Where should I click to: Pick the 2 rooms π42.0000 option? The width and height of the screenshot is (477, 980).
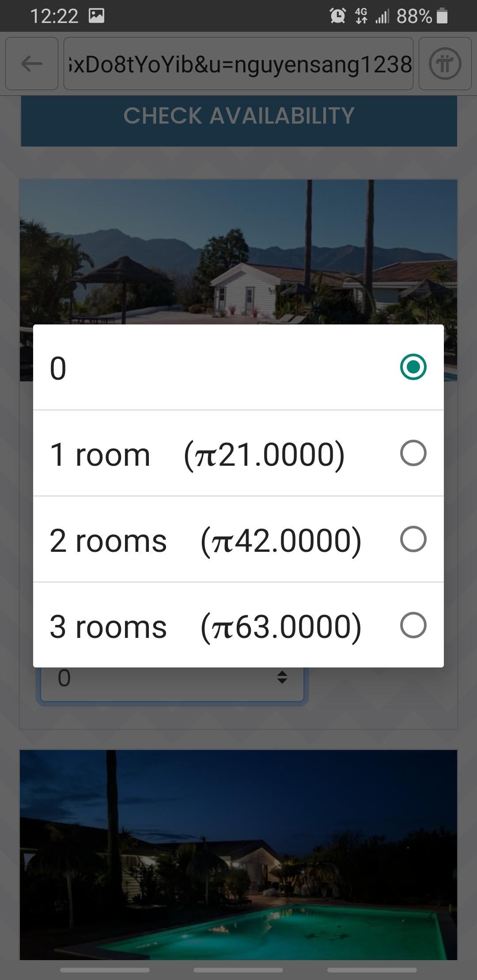pos(205,540)
